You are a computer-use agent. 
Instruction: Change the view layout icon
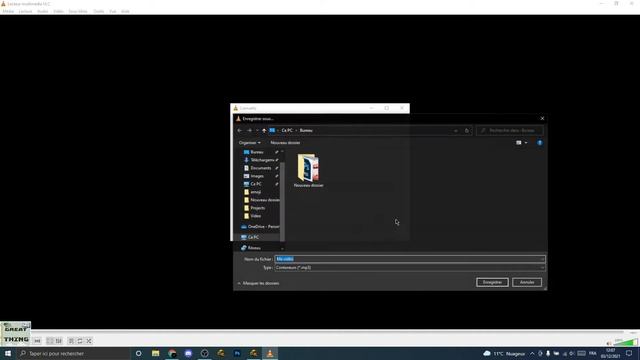[x=519, y=143]
